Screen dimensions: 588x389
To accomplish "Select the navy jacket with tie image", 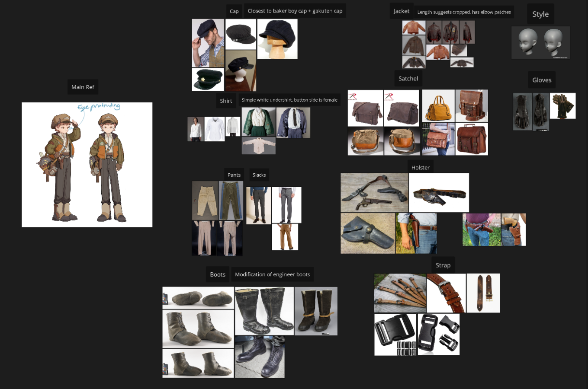I will [293, 123].
